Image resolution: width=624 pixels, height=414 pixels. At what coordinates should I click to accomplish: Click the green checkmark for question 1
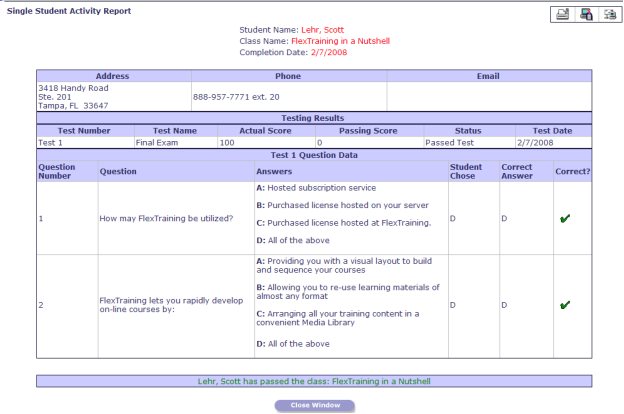coord(565,219)
